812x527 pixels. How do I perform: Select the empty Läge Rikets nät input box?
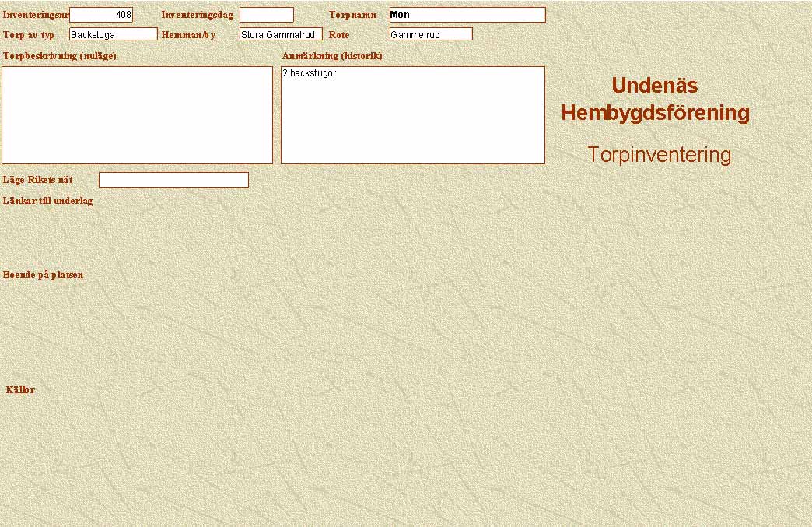point(173,180)
